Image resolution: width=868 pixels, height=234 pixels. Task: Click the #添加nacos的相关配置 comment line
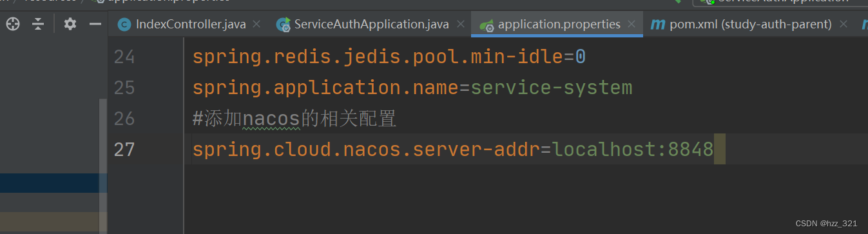tap(294, 119)
